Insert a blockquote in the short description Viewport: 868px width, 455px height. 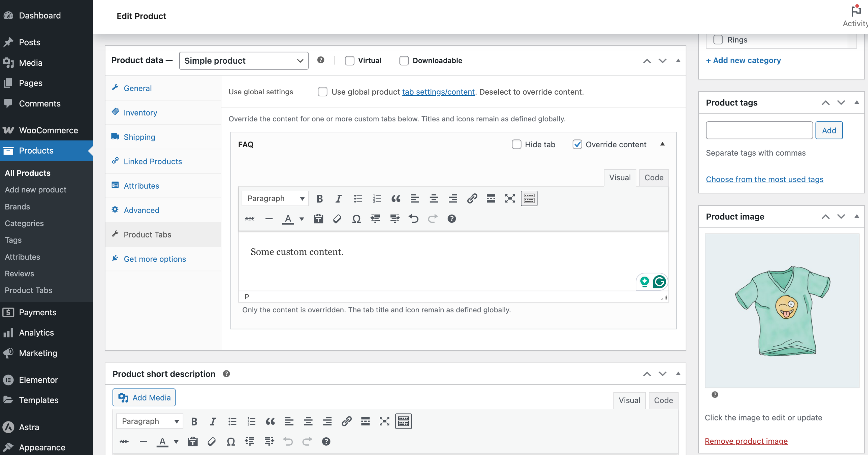pyautogui.click(x=270, y=421)
